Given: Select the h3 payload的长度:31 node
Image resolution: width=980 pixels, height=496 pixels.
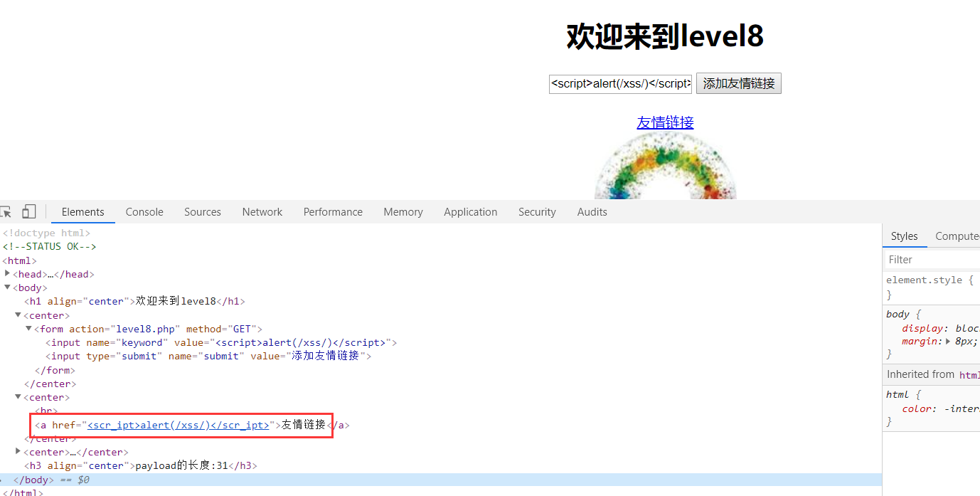Looking at the screenshot, I should (x=140, y=465).
